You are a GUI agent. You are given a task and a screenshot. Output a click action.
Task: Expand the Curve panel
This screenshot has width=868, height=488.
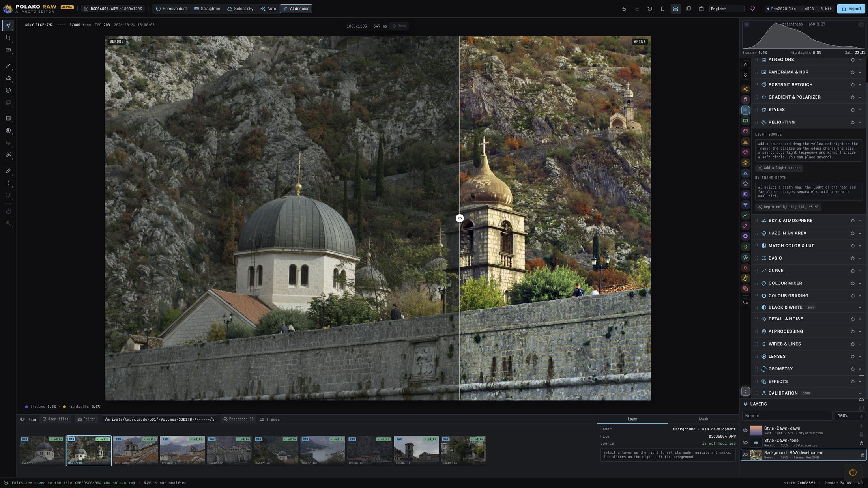click(x=808, y=271)
